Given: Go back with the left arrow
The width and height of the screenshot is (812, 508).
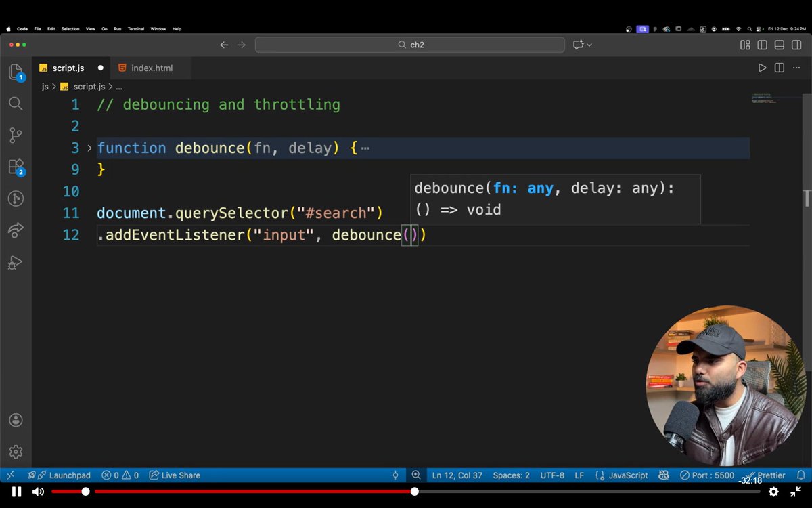Looking at the screenshot, I should pyautogui.click(x=225, y=45).
